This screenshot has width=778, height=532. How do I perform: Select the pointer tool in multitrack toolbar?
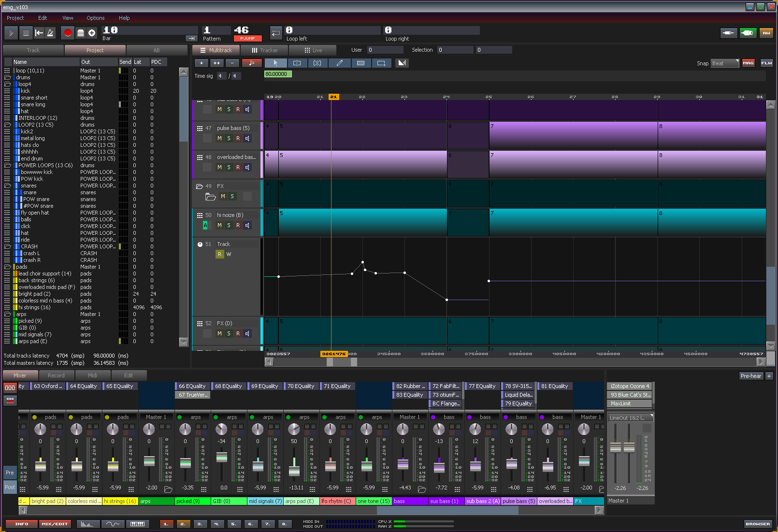pyautogui.click(x=275, y=63)
